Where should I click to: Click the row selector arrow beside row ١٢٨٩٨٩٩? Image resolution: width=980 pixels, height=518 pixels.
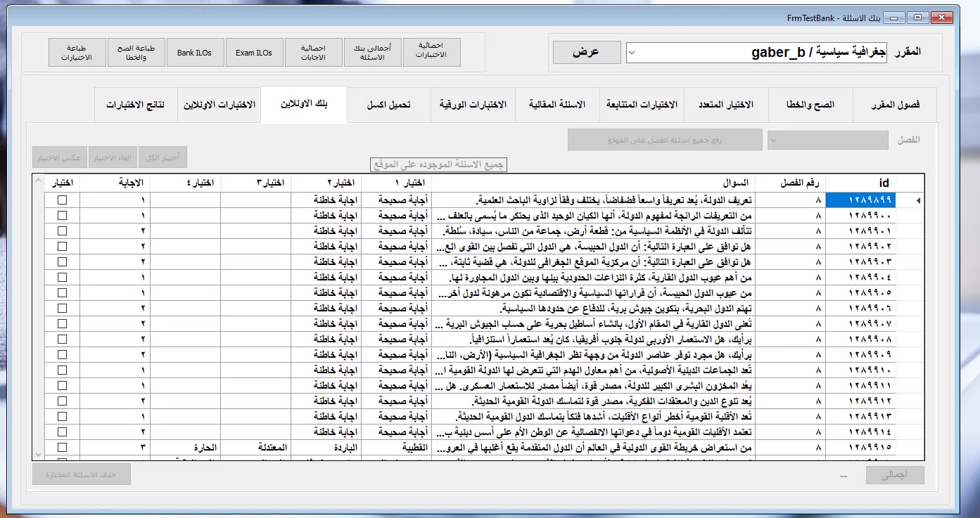(x=919, y=200)
